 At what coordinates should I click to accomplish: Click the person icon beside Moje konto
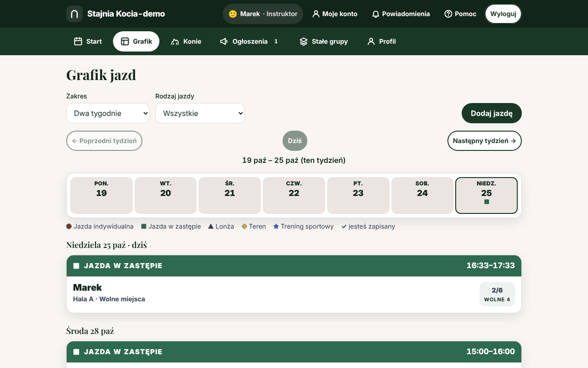point(316,14)
